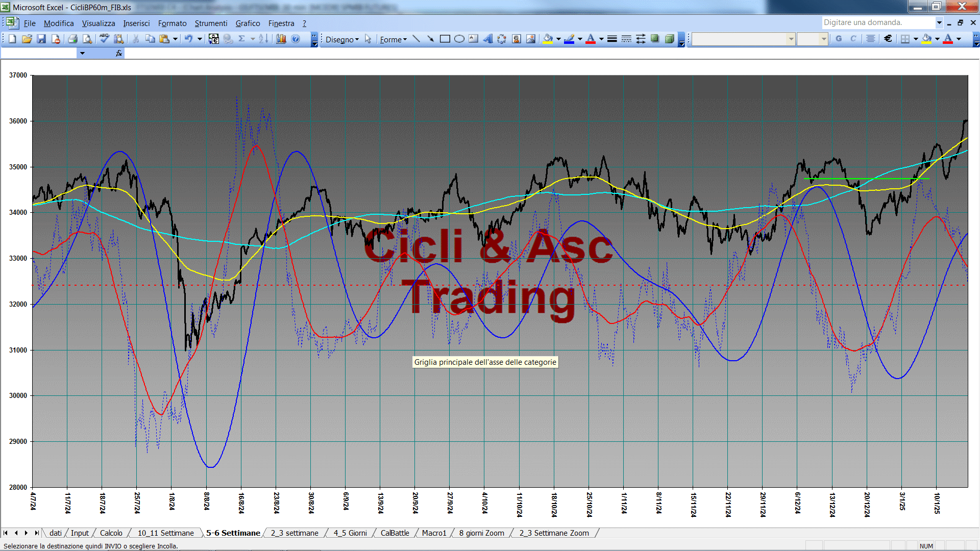Screen dimensions: 980x551
Task: Toggle Center alignment button
Action: (x=871, y=39)
